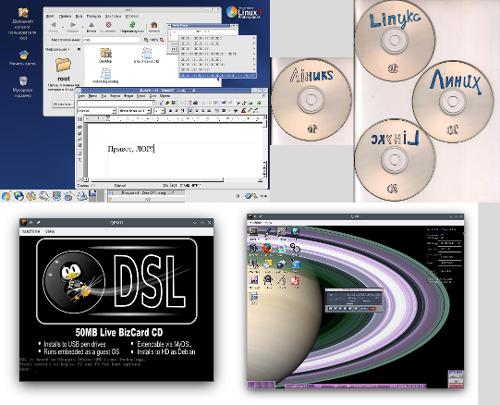Image resolution: width=500 pixels, height=405 pixels.
Task: Click the Home house icon in file manager
Action: (x=154, y=25)
